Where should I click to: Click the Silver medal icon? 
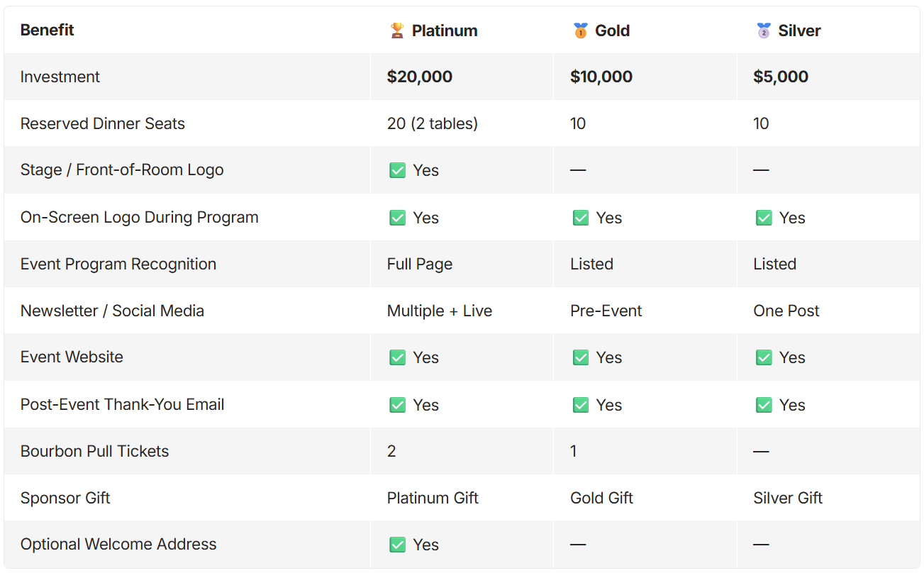coord(764,30)
